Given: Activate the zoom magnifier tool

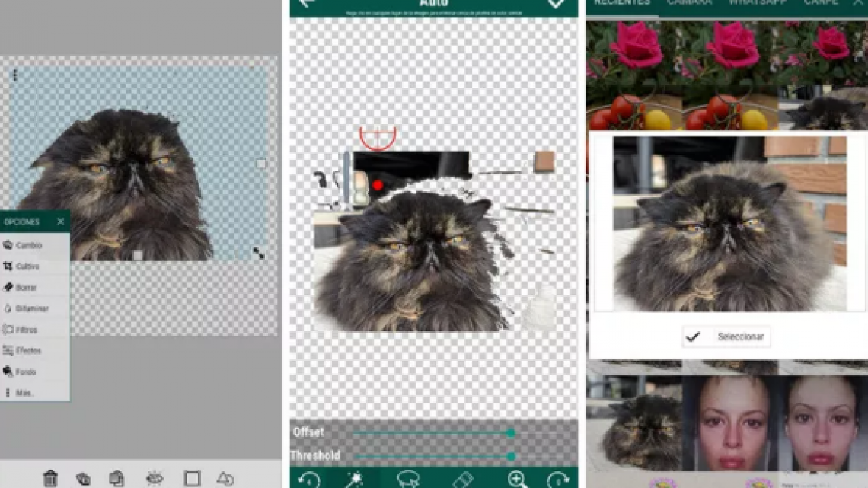Looking at the screenshot, I should coord(518,479).
